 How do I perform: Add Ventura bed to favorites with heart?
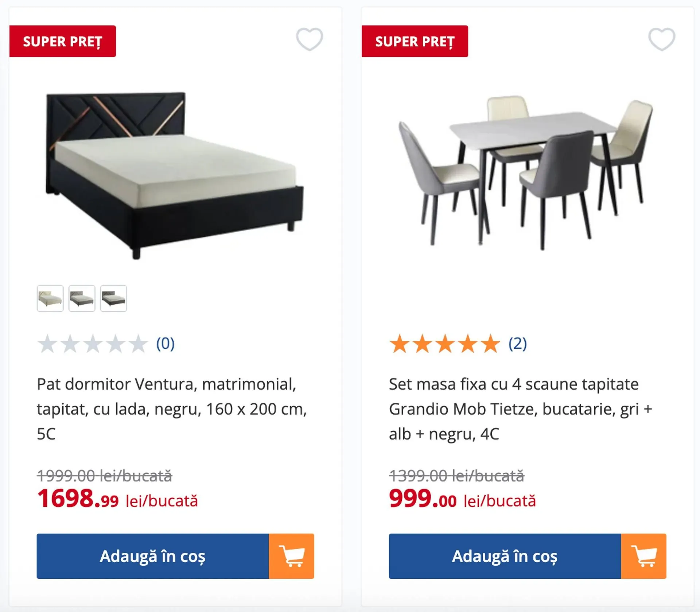(309, 39)
